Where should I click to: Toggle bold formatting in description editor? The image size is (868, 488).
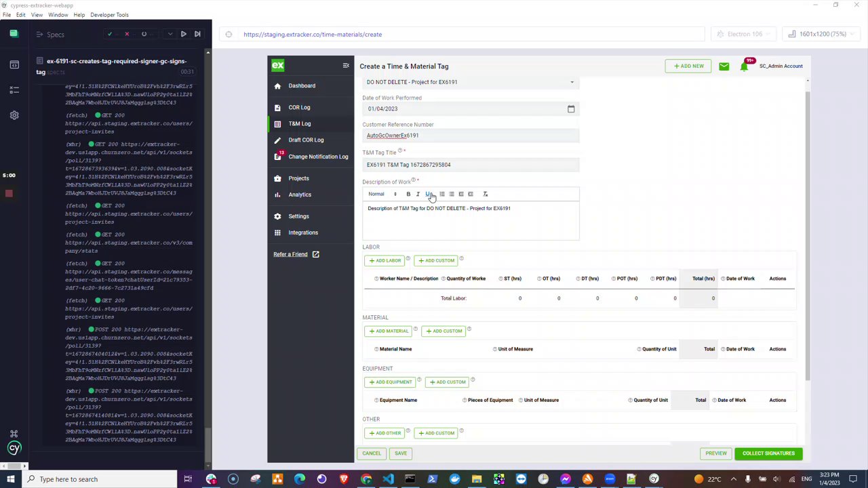click(408, 194)
